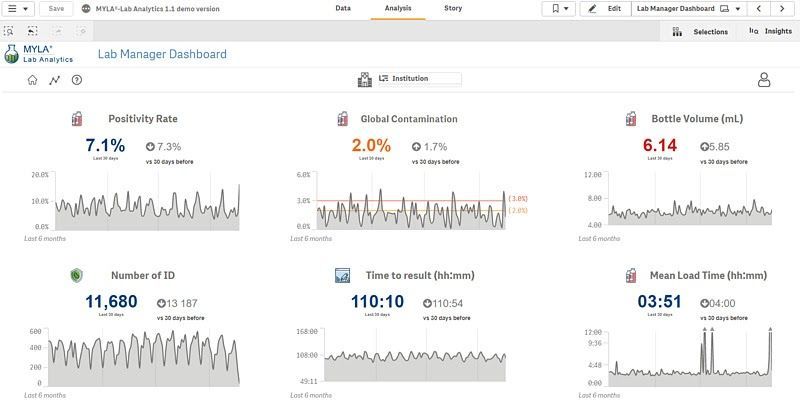The height and width of the screenshot is (403, 800).
Task: Open the hamburger navigation menu
Action: tap(18, 9)
